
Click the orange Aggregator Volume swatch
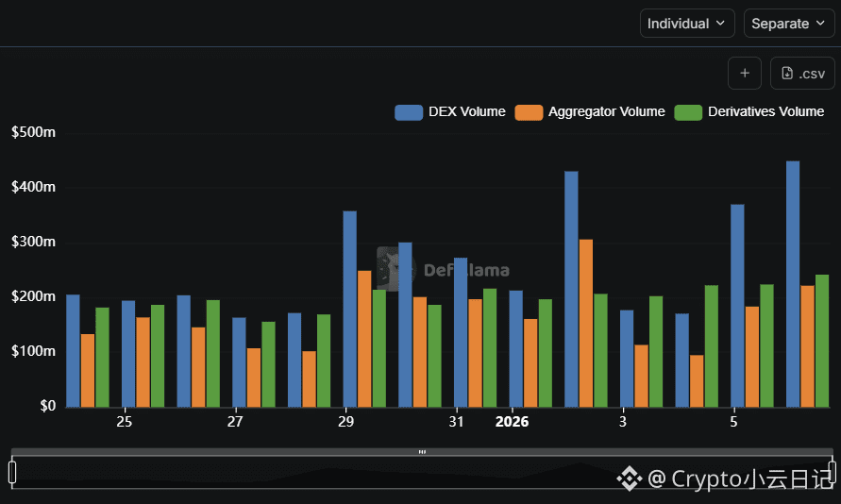point(529,112)
